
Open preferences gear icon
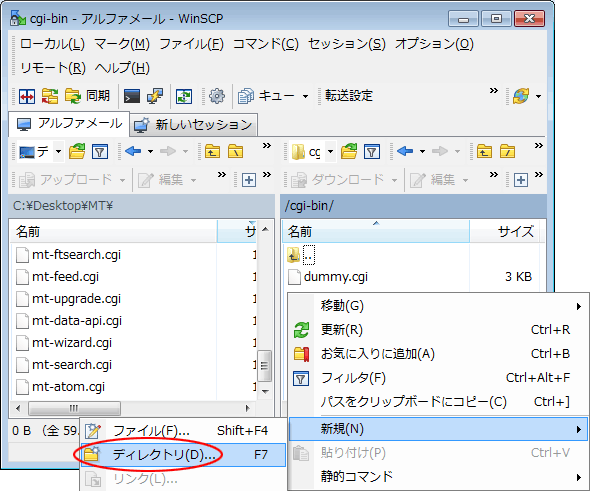[x=217, y=96]
